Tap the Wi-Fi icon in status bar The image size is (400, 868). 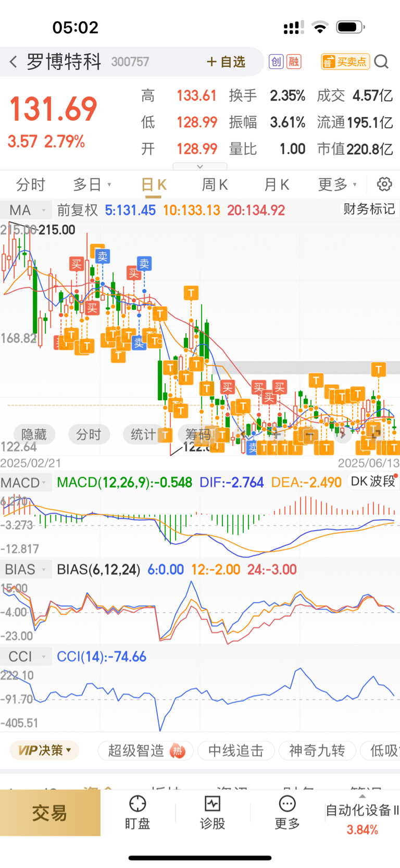coord(320,27)
